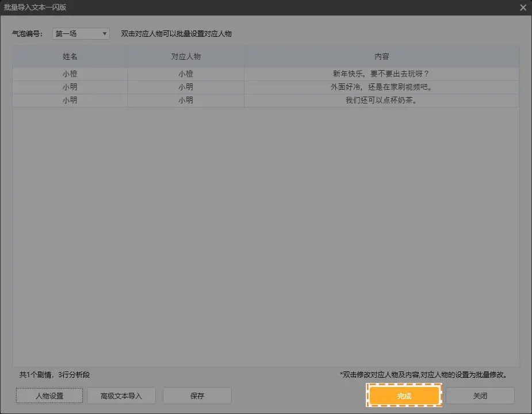This screenshot has width=532, height=414.
Task: Confirm import with the orange 完成 button
Action: pos(404,396)
